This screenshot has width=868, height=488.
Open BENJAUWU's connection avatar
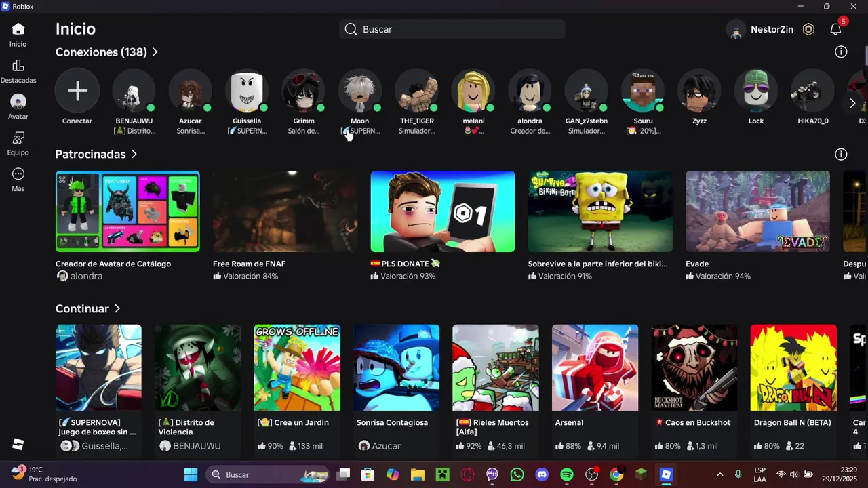pos(134,91)
